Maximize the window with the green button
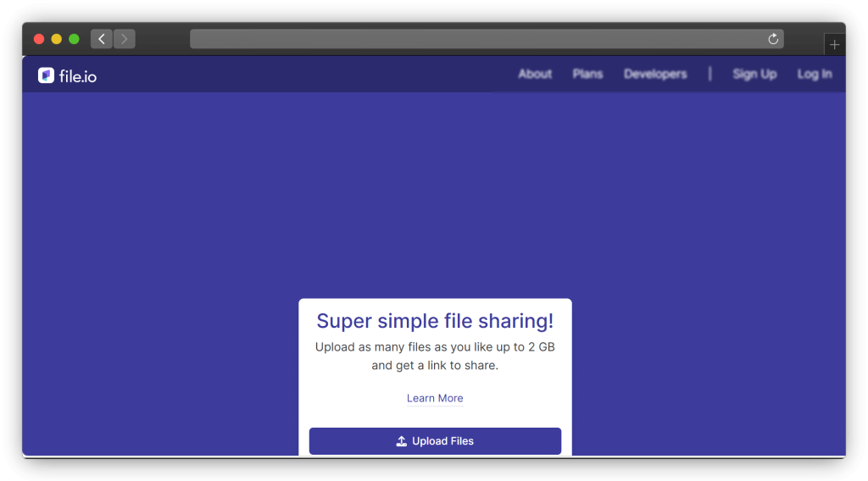This screenshot has height=481, width=868. tap(74, 39)
